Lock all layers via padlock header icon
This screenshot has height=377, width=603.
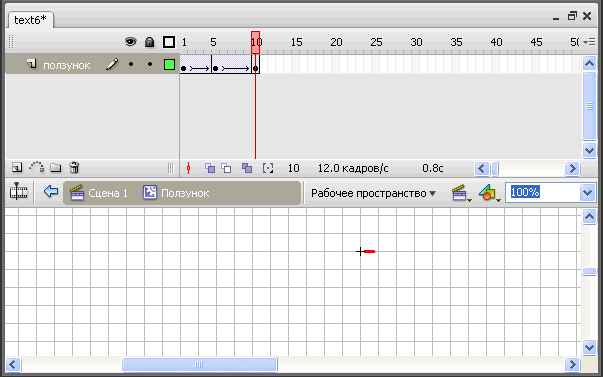pos(150,42)
